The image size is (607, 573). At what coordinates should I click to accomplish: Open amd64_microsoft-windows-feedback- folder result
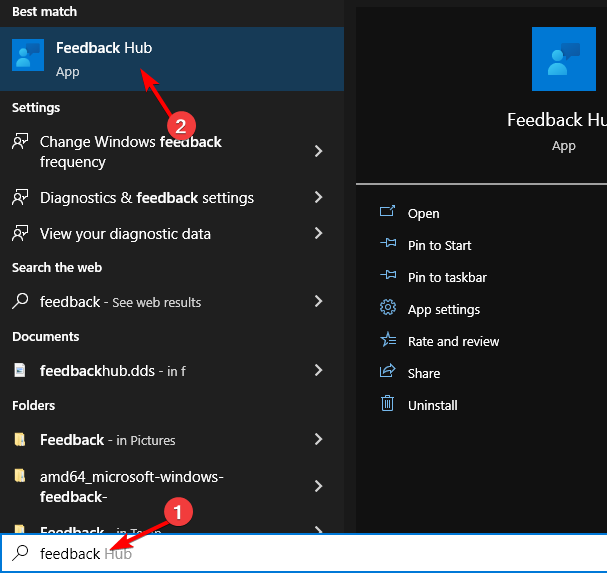172,487
